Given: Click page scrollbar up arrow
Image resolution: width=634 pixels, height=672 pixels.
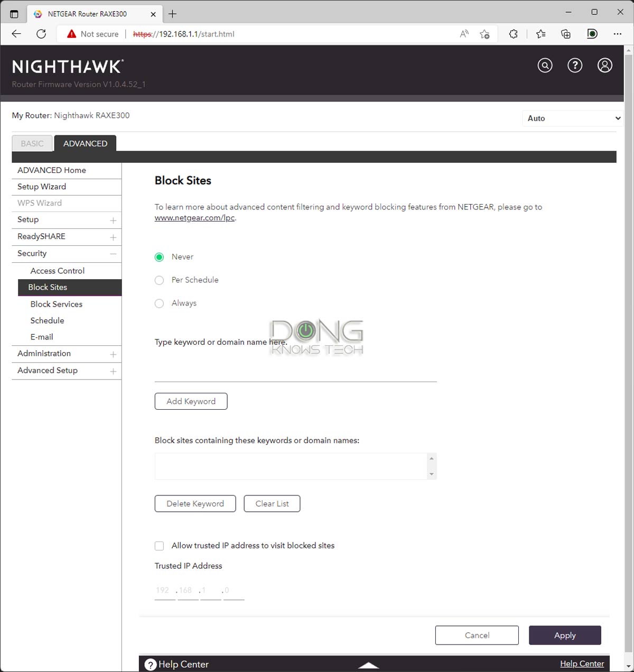Looking at the screenshot, I should point(629,51).
